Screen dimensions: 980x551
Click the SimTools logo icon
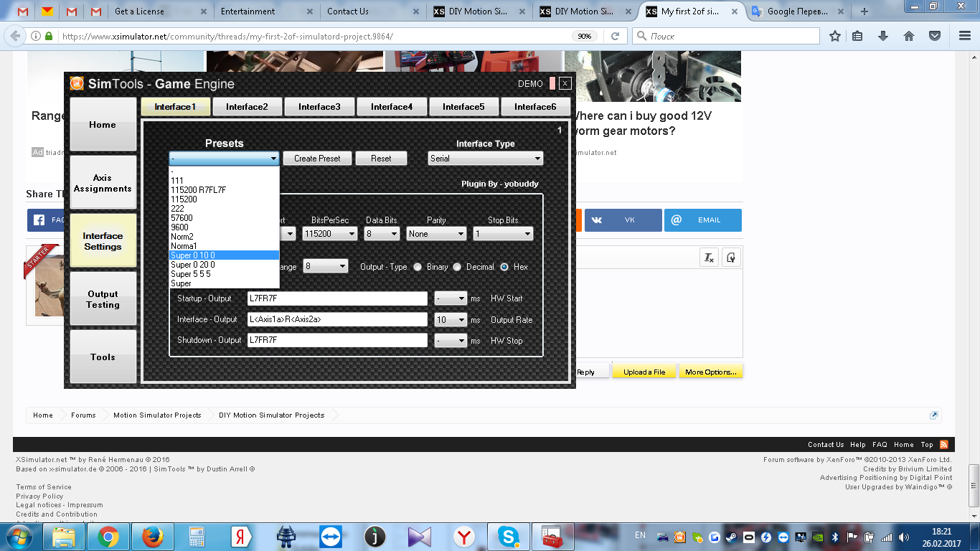click(x=77, y=83)
